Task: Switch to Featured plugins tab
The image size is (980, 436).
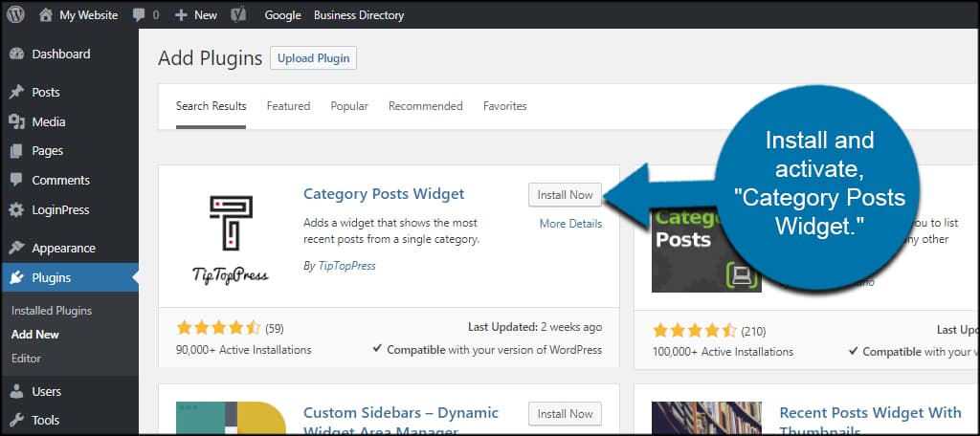Action: [x=289, y=106]
